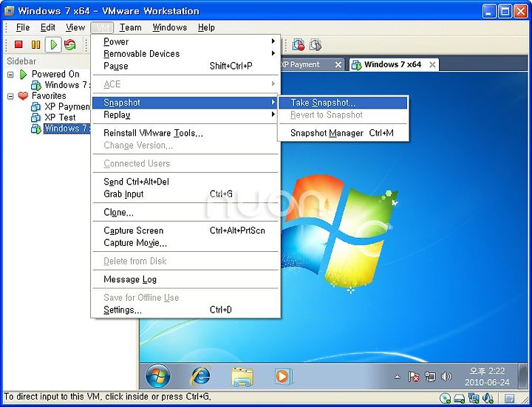Viewport: 532px width, 407px height.
Task: Click the CD/DVD device status bar icon
Action: pos(445,398)
